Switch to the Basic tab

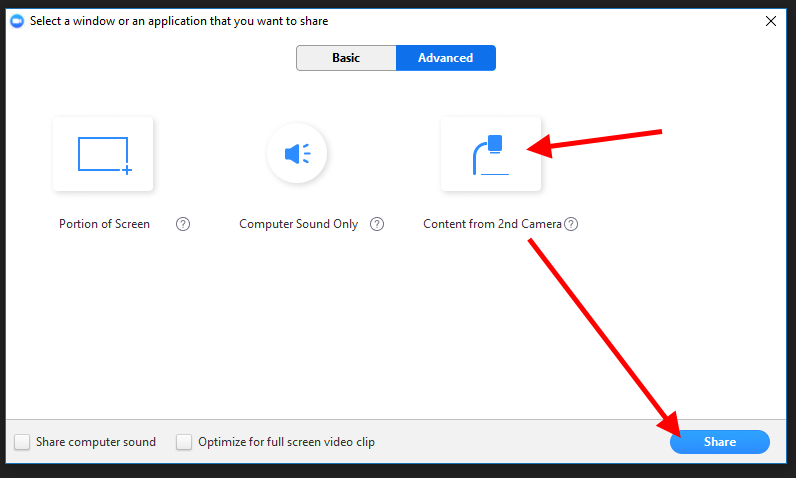click(346, 58)
